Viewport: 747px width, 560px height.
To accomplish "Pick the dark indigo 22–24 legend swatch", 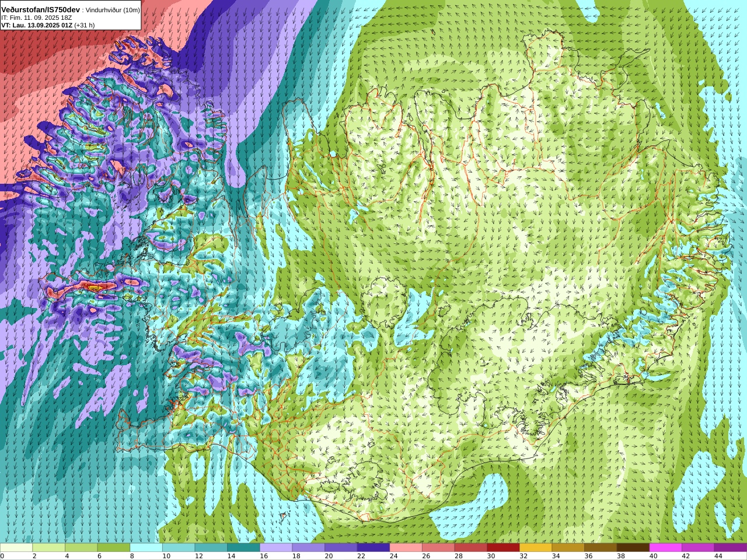I will (x=373, y=548).
